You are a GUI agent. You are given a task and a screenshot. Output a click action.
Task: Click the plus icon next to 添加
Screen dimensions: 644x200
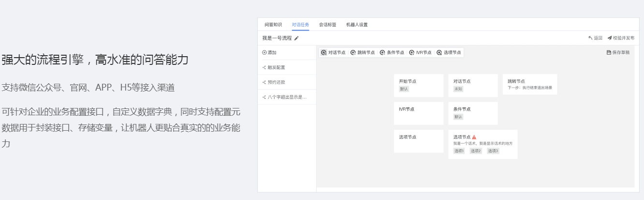(264, 52)
